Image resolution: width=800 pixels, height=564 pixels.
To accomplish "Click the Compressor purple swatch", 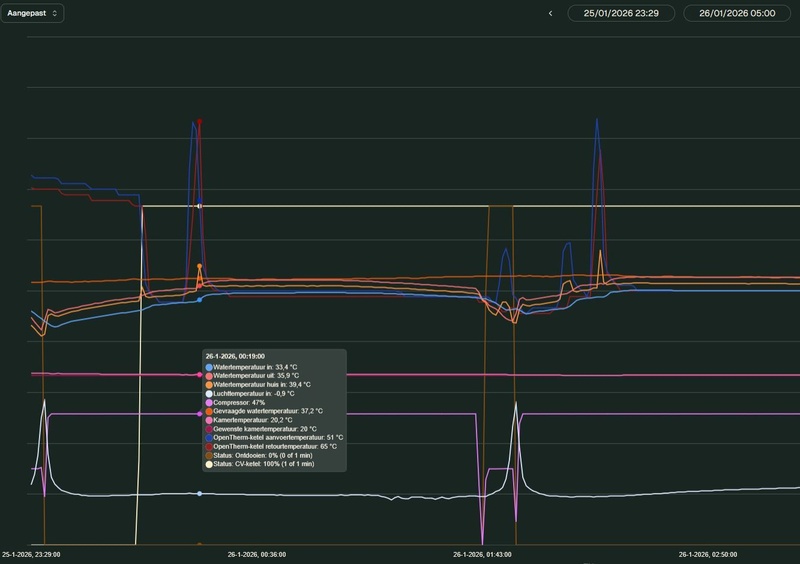I will [x=209, y=403].
